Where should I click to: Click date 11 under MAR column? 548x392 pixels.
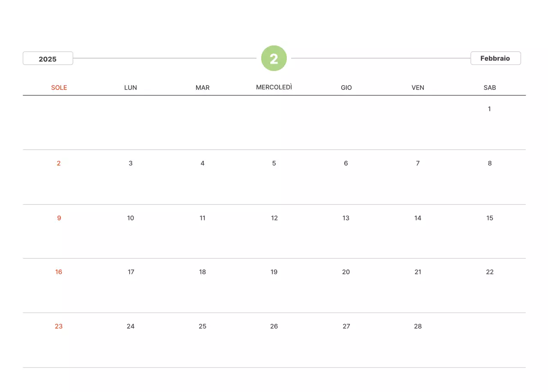tap(203, 218)
